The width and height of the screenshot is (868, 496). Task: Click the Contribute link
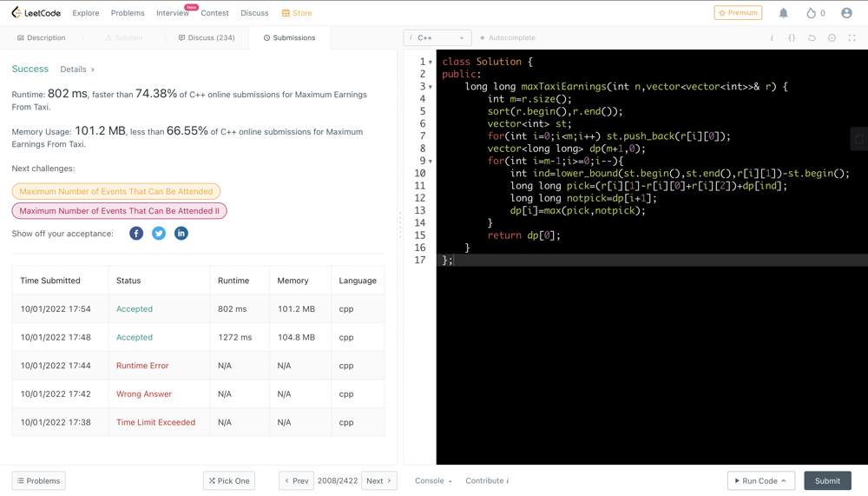pos(487,480)
